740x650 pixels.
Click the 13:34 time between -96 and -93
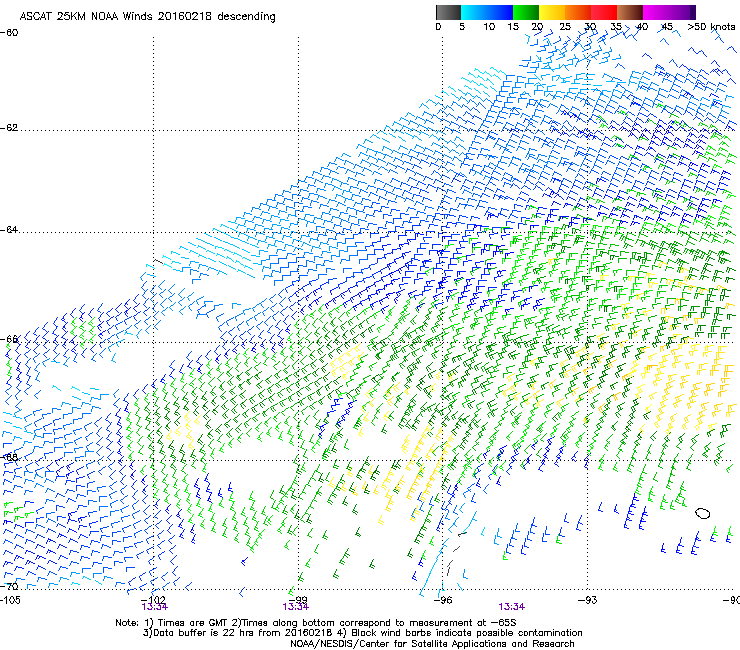(512, 607)
